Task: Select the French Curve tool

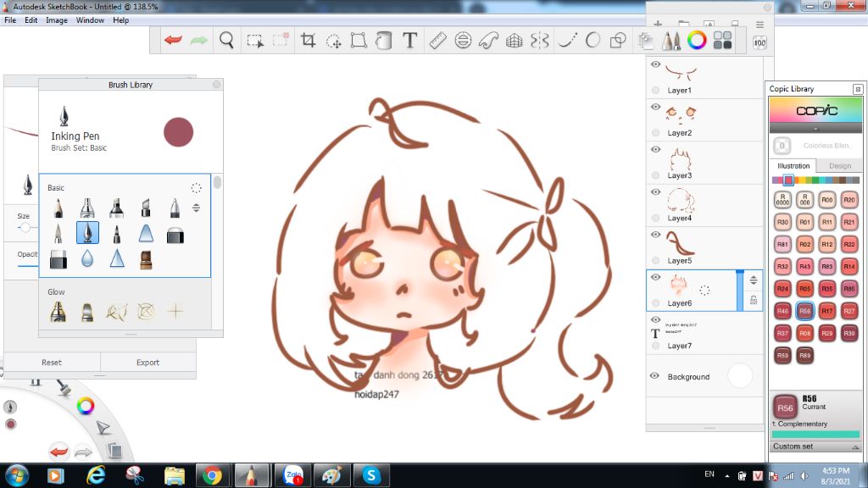Action: (488, 41)
